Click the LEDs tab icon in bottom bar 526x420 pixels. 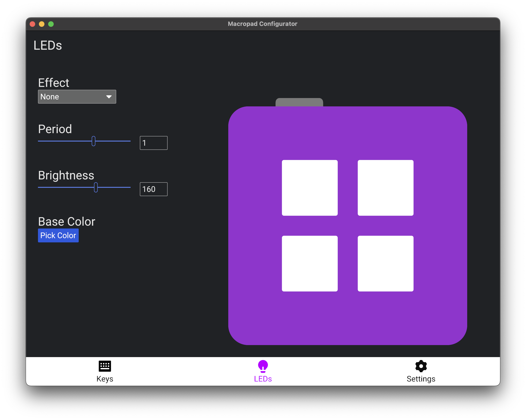pyautogui.click(x=263, y=367)
